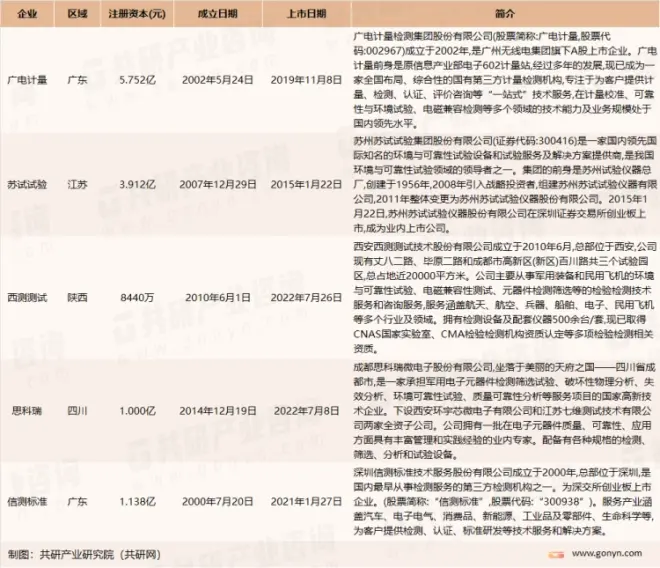This screenshot has width=660, height=568.
Task: Select the 1.138亿 capital value
Action: 137,501
